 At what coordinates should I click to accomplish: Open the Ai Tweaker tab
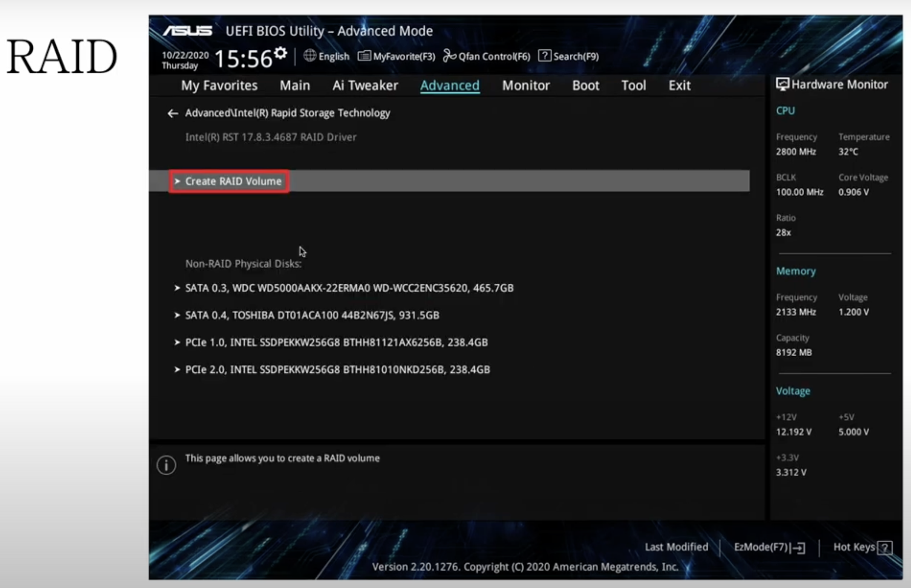(x=365, y=86)
